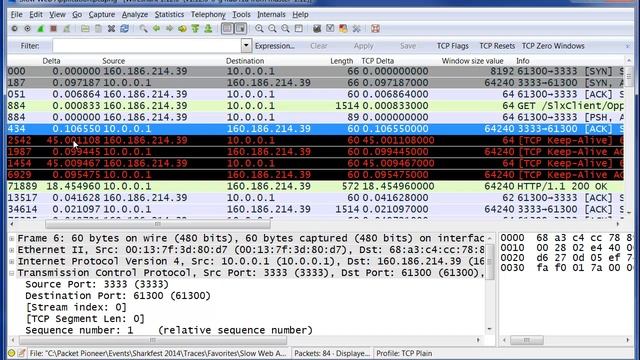
Task: Expand the Frame 6 tree node
Action: 12,238
